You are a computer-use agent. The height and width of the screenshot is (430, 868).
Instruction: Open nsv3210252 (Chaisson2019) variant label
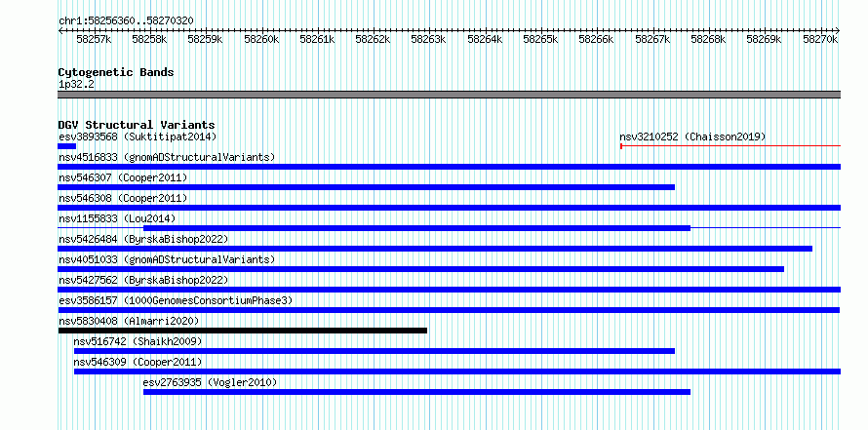(x=692, y=137)
